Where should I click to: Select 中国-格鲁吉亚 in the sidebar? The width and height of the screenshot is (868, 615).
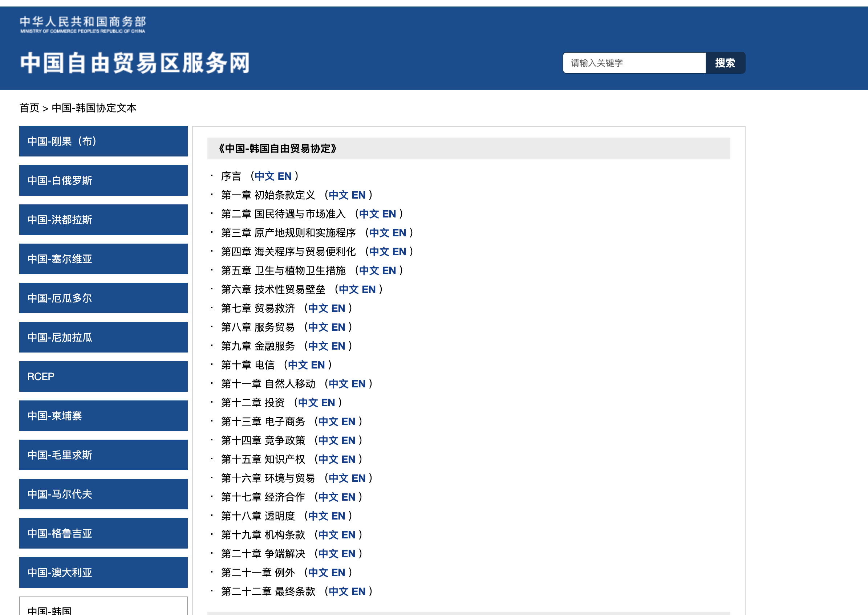click(x=104, y=533)
